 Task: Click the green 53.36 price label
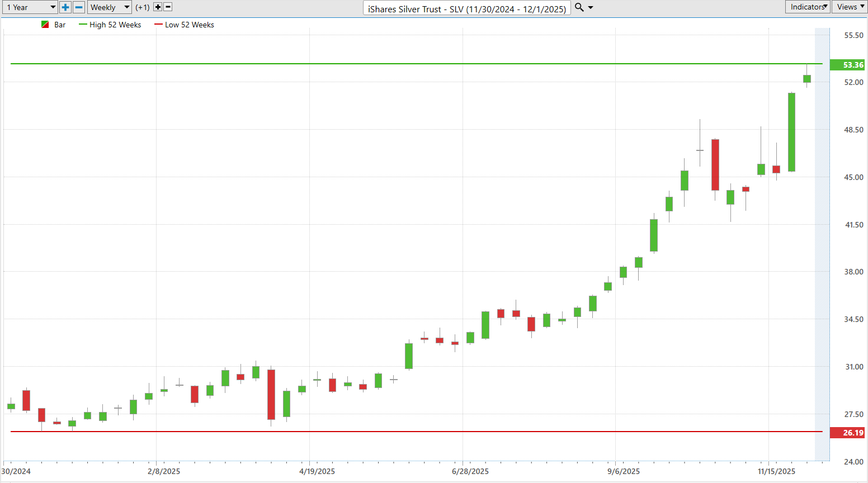click(x=847, y=65)
